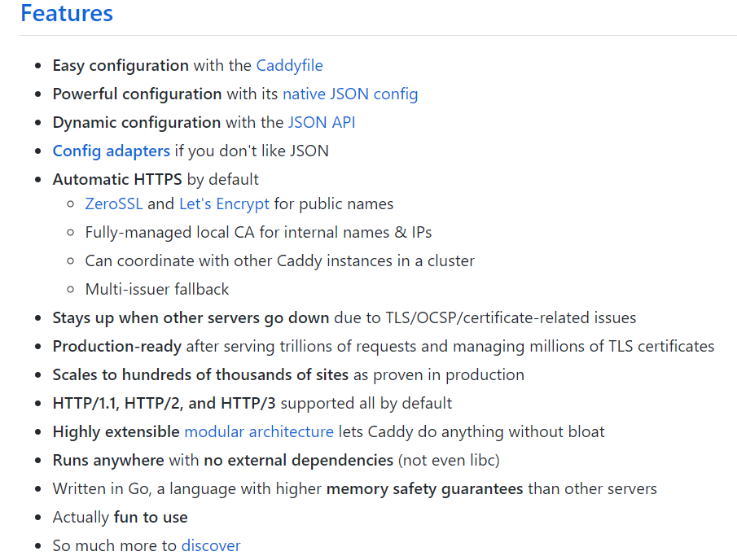Open the Caddyfile link
The image size is (737, 560).
coord(290,65)
